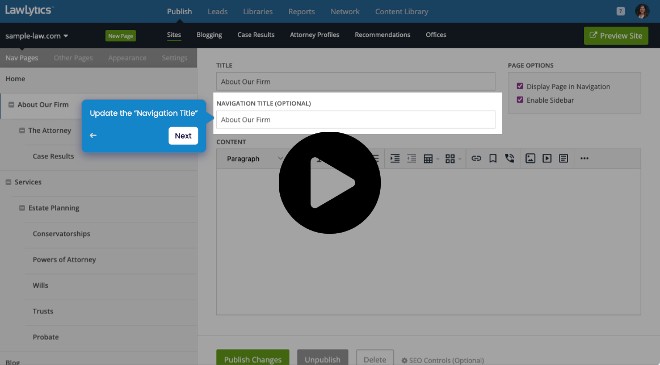The width and height of the screenshot is (660, 365).
Task: Click the bookmark anchor icon
Action: tap(493, 158)
